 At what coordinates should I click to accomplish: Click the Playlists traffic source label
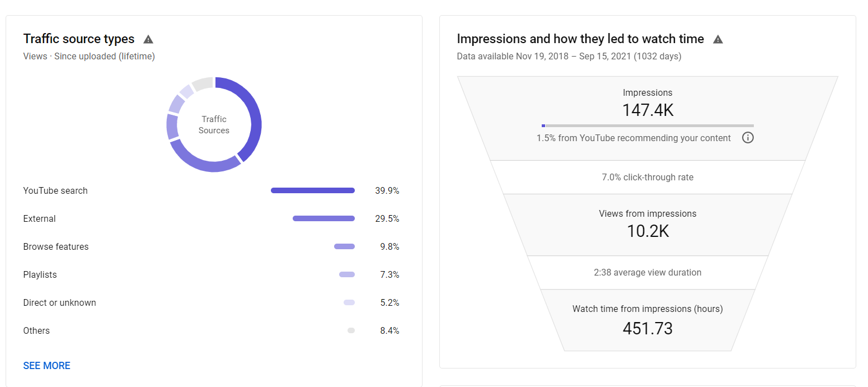(40, 274)
